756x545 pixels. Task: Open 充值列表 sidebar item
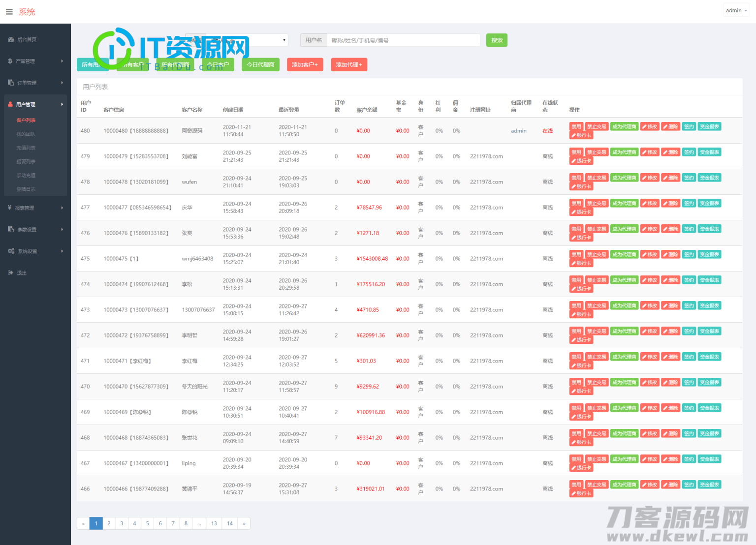26,148
